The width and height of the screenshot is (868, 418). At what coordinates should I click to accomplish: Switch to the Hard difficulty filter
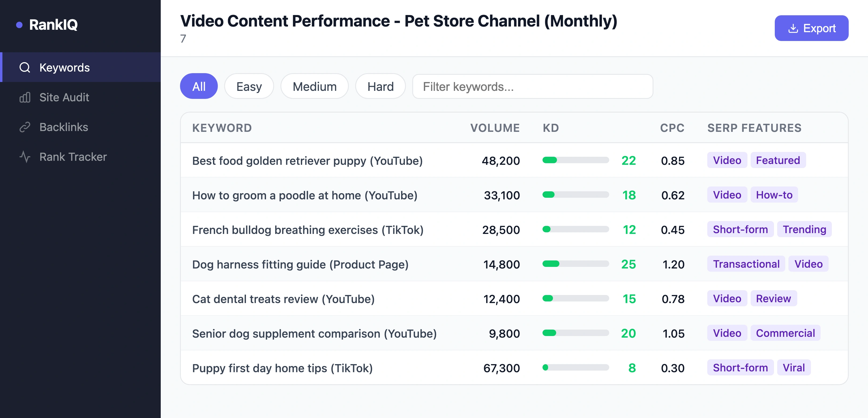point(380,86)
